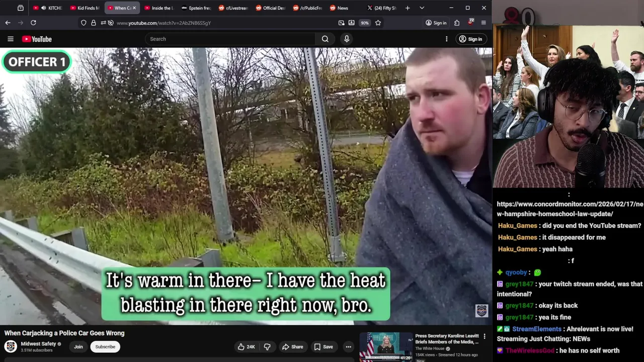
Task: View site security padlock info
Action: [93, 23]
